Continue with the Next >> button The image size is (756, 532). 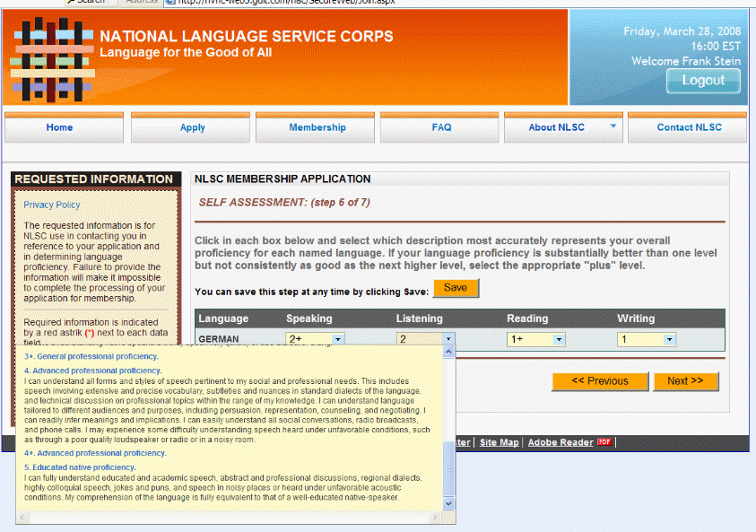686,381
